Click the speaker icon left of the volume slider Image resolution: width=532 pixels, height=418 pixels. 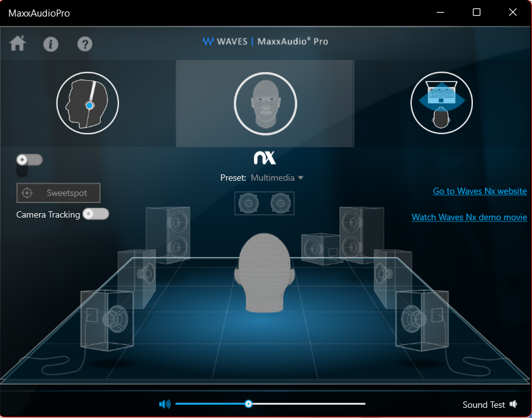click(x=164, y=403)
